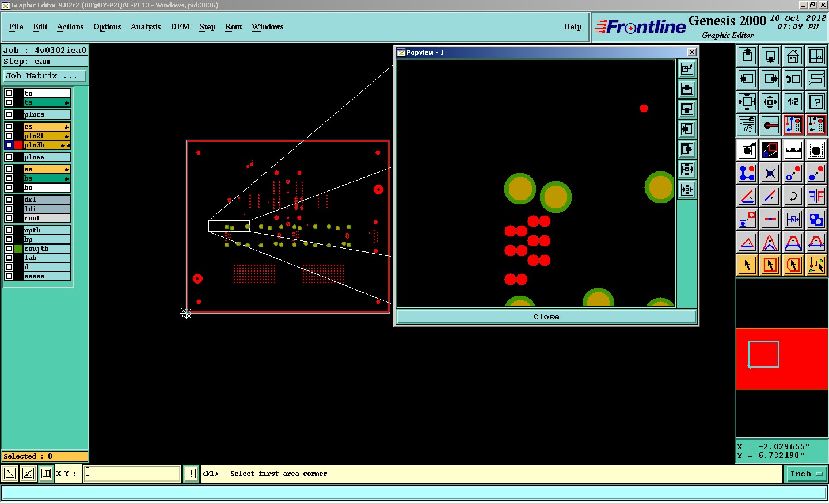Click the zoom in icon in Popview toolbar

tap(687, 170)
